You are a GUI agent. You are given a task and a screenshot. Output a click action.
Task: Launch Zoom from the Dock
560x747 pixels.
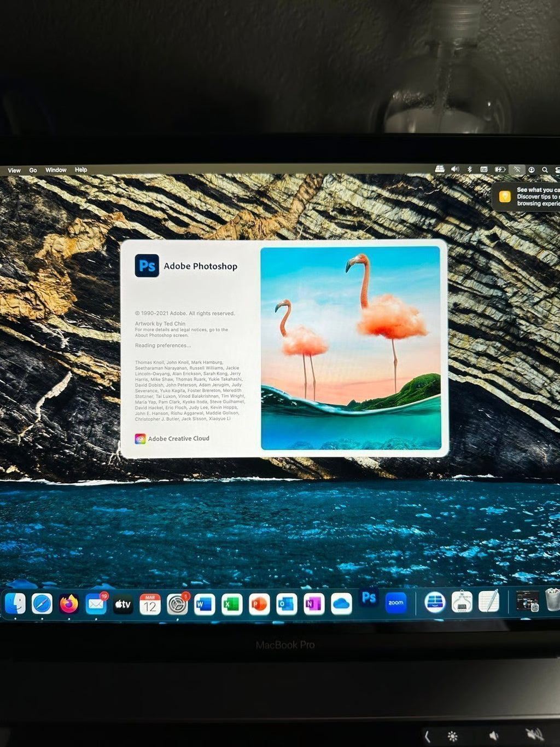coord(395,603)
